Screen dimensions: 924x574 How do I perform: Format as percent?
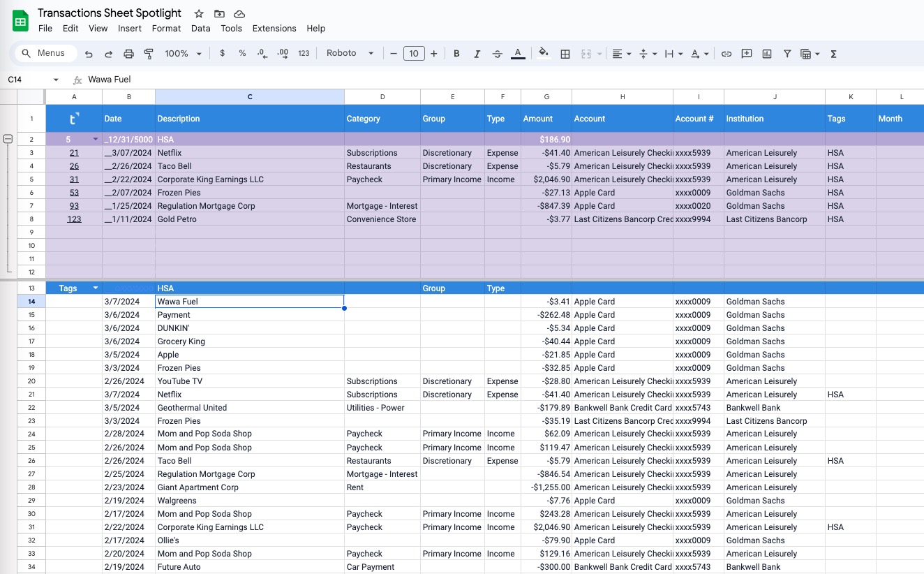click(242, 53)
